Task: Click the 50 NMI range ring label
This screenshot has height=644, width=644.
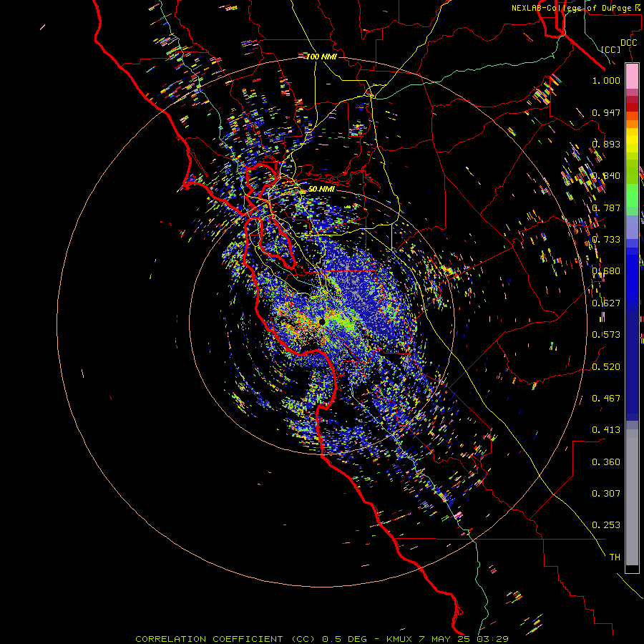Action: pyautogui.click(x=321, y=189)
